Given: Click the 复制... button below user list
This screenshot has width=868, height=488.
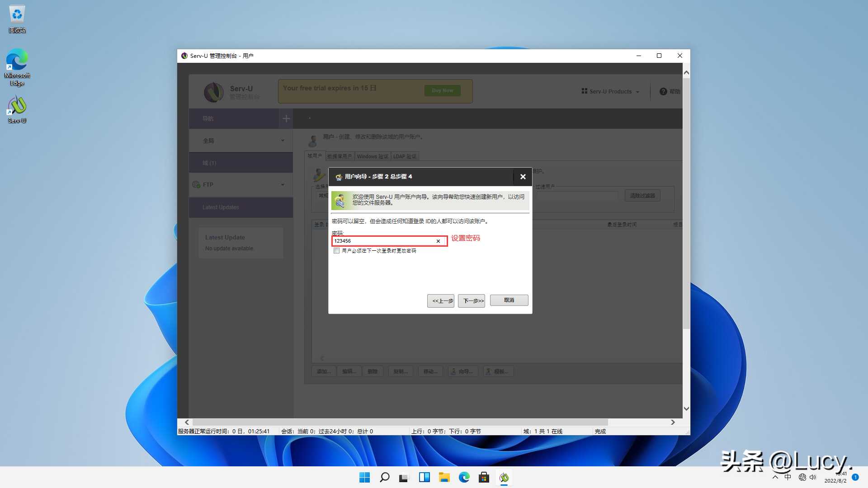Looking at the screenshot, I should coord(401,371).
